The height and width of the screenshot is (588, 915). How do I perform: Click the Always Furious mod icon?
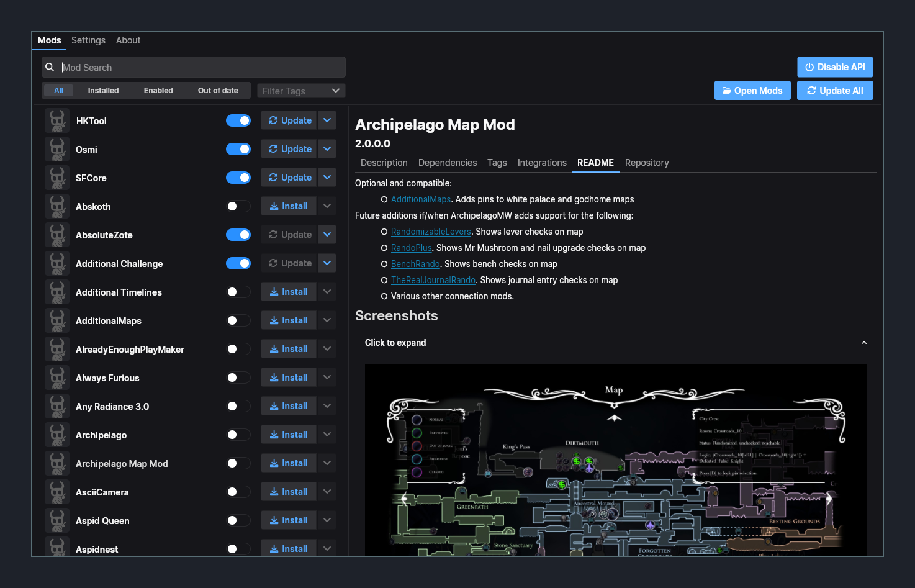(57, 378)
